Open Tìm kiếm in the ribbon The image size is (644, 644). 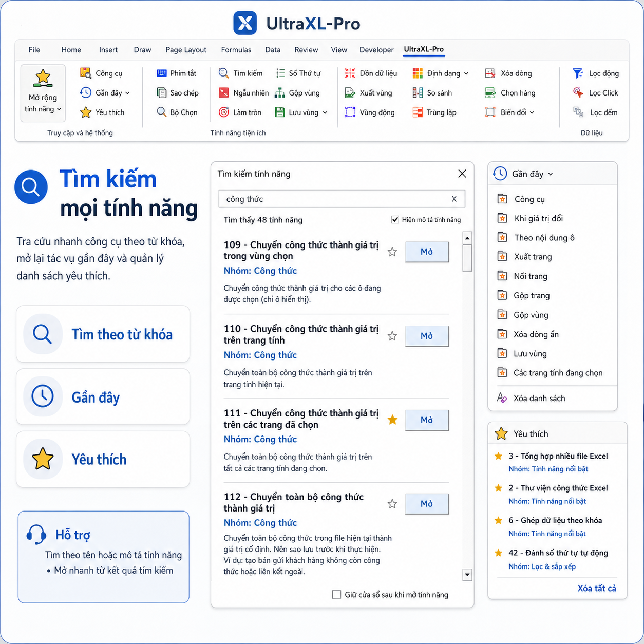pyautogui.click(x=240, y=73)
